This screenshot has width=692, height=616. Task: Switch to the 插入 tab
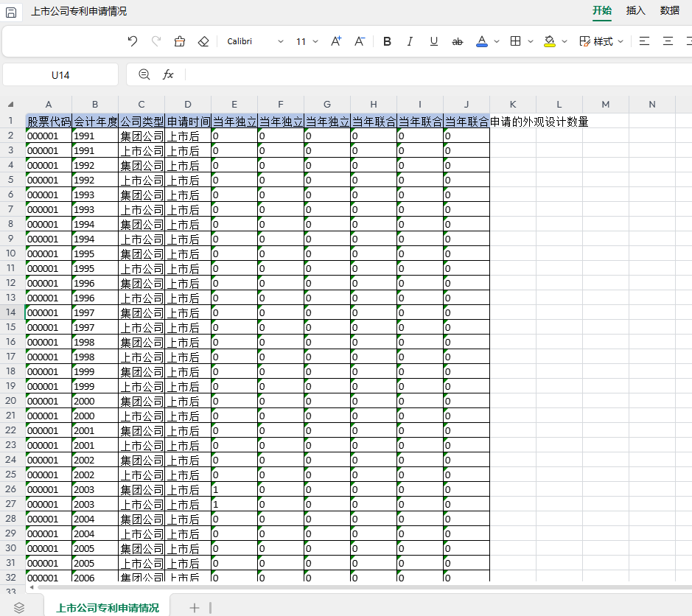635,10
